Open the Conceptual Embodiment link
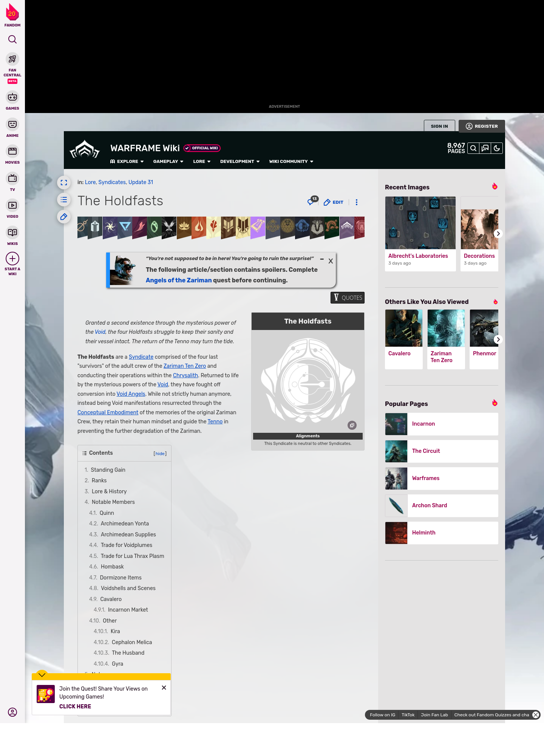The height and width of the screenshot is (756, 544). click(108, 412)
